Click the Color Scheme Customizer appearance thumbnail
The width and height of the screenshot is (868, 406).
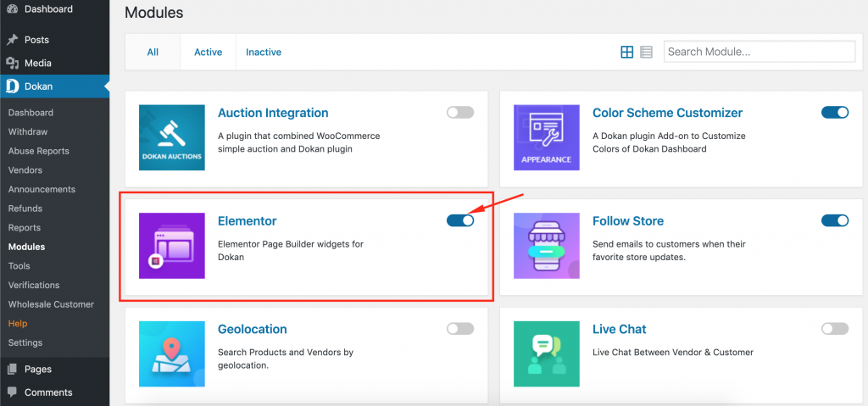(x=547, y=137)
